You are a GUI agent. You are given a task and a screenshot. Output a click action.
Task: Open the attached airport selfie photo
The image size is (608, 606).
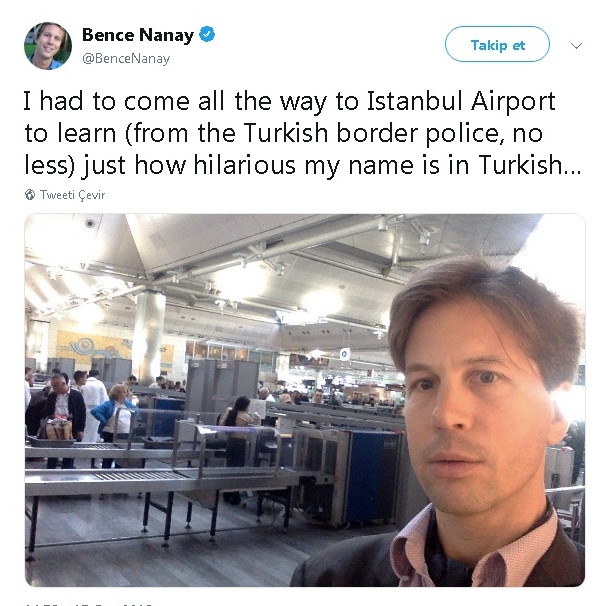tap(305, 400)
